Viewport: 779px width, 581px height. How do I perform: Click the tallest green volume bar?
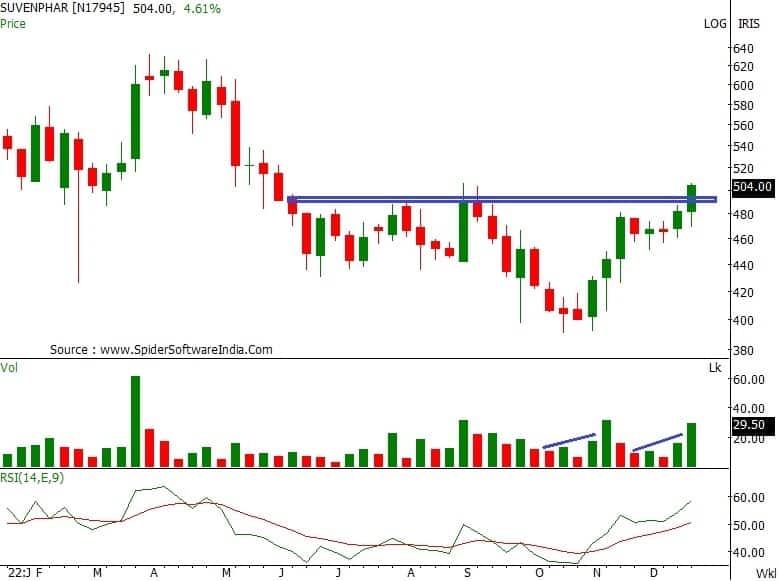135,421
